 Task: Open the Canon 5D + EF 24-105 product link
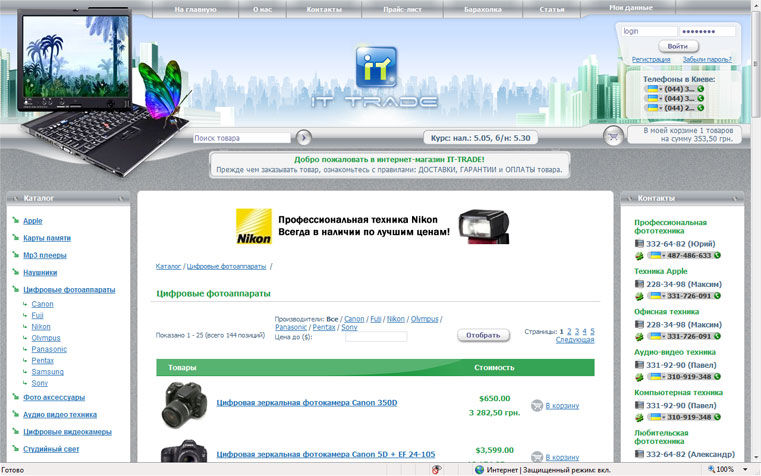click(326, 454)
